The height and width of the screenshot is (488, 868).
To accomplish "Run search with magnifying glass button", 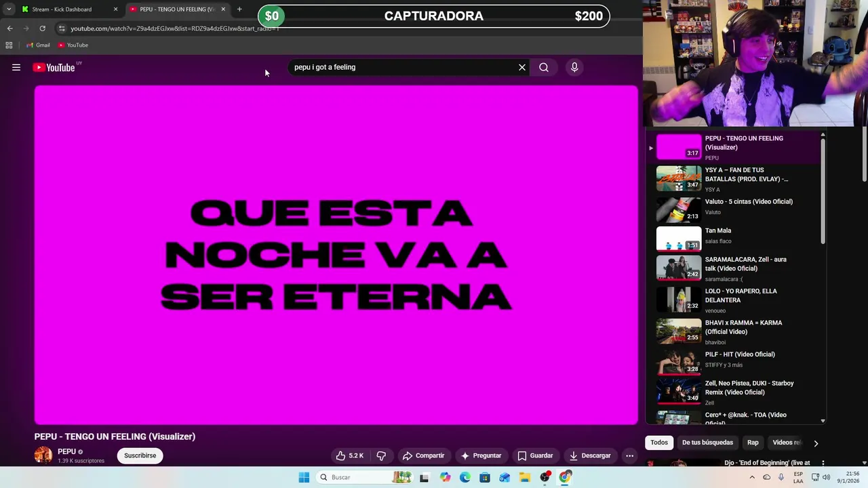I will point(544,67).
